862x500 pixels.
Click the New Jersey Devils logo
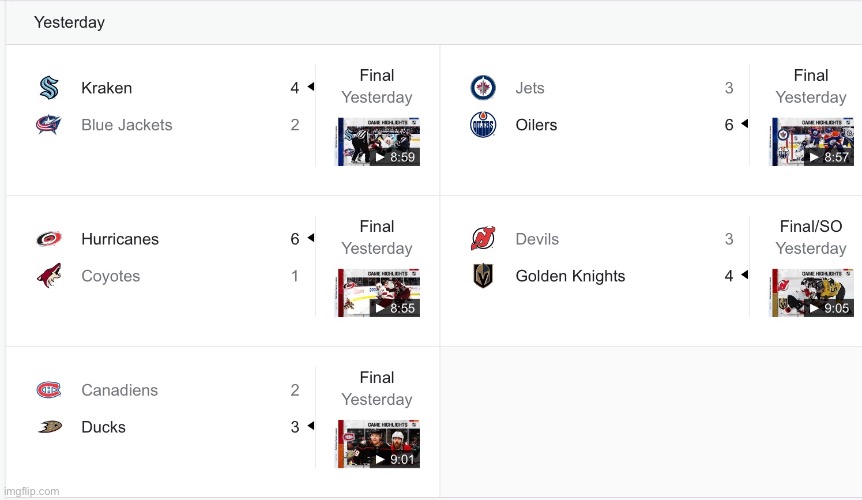click(x=483, y=239)
